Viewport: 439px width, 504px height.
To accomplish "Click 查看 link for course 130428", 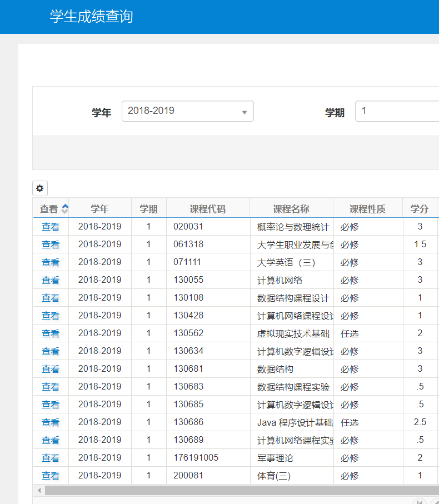I will pos(51,316).
